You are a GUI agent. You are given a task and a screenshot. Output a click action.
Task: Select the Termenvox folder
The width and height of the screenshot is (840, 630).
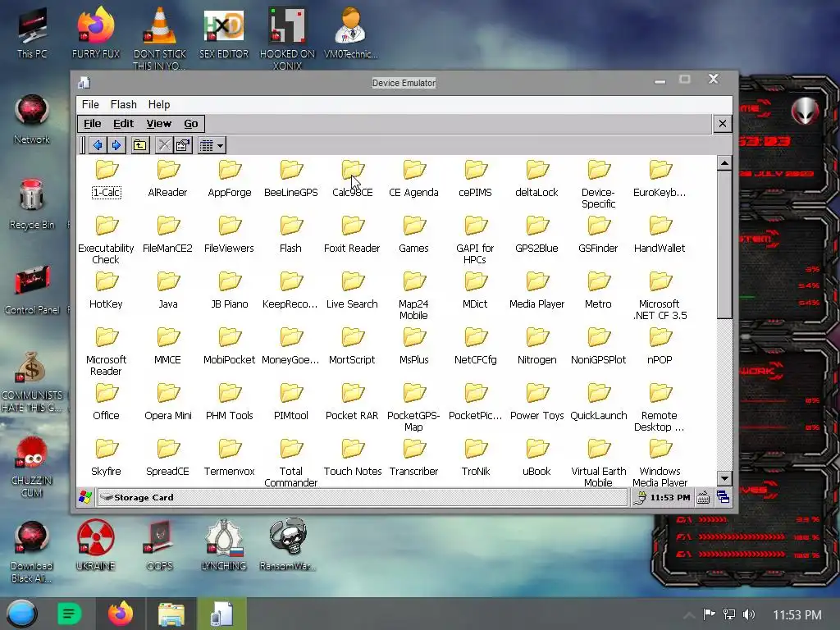[230, 459]
